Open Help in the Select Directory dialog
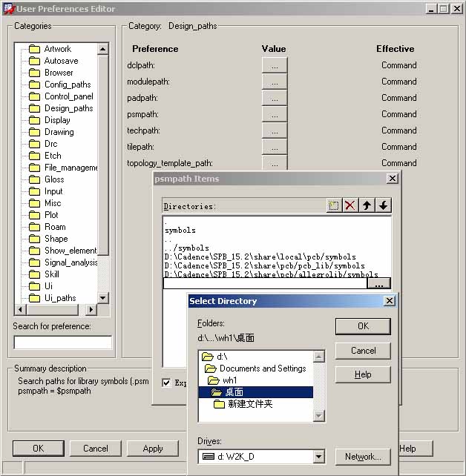The height and width of the screenshot is (476, 466). (363, 374)
